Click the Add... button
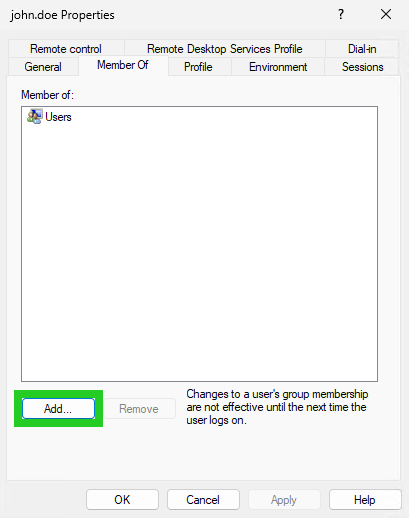The width and height of the screenshot is (409, 518). coord(58,408)
